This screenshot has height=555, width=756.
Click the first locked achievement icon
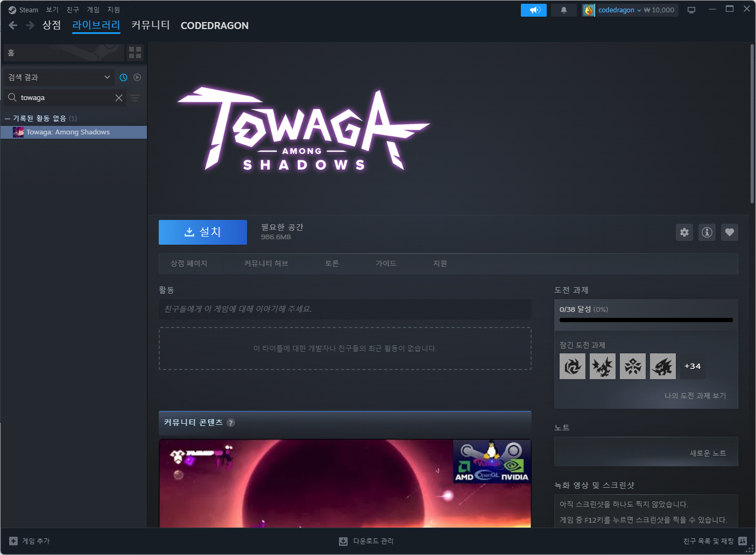click(573, 366)
